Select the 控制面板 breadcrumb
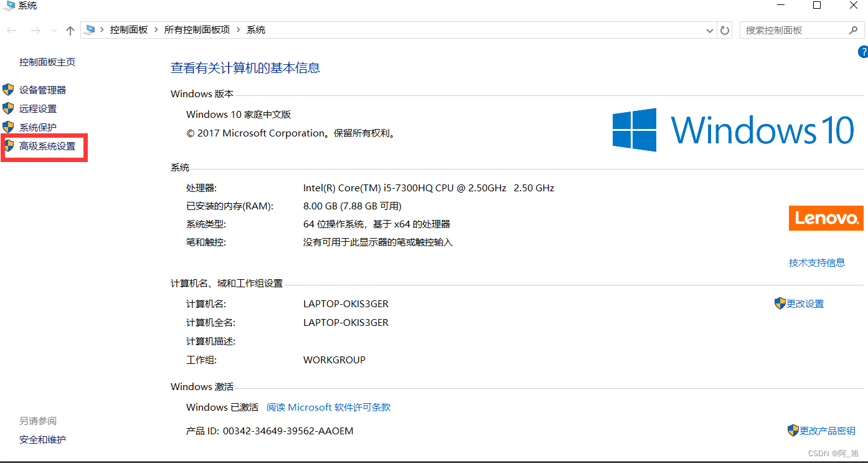This screenshot has width=868, height=463. coord(129,30)
